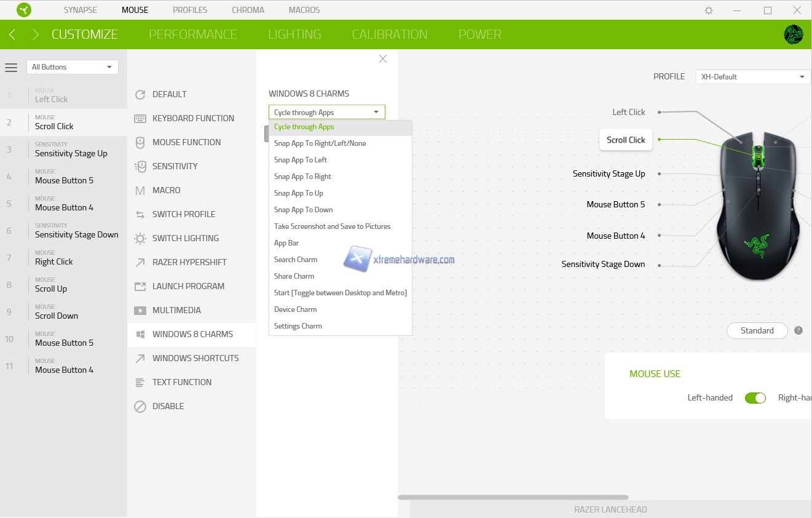Click the hamburger menu icon
The height and width of the screenshot is (518, 812).
(11, 68)
